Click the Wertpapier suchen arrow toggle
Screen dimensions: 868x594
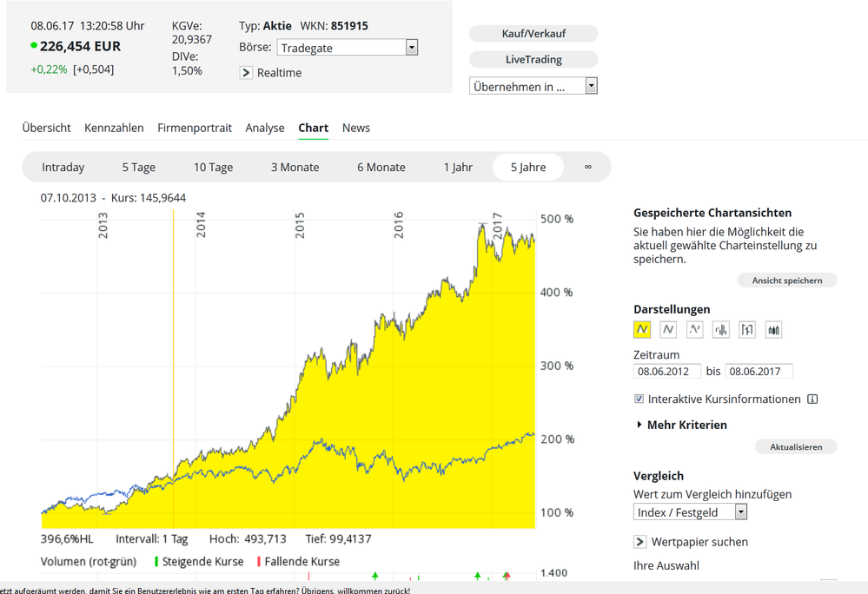click(x=639, y=541)
